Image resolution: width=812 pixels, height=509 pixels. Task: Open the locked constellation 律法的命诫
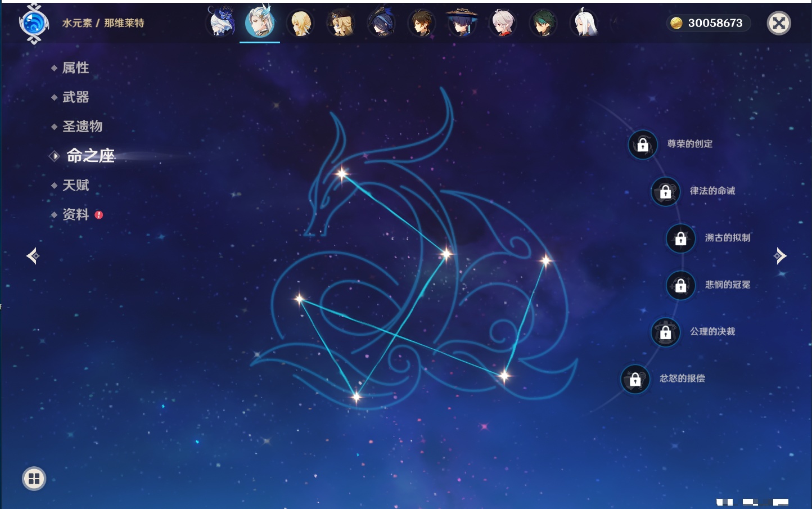[x=666, y=191]
